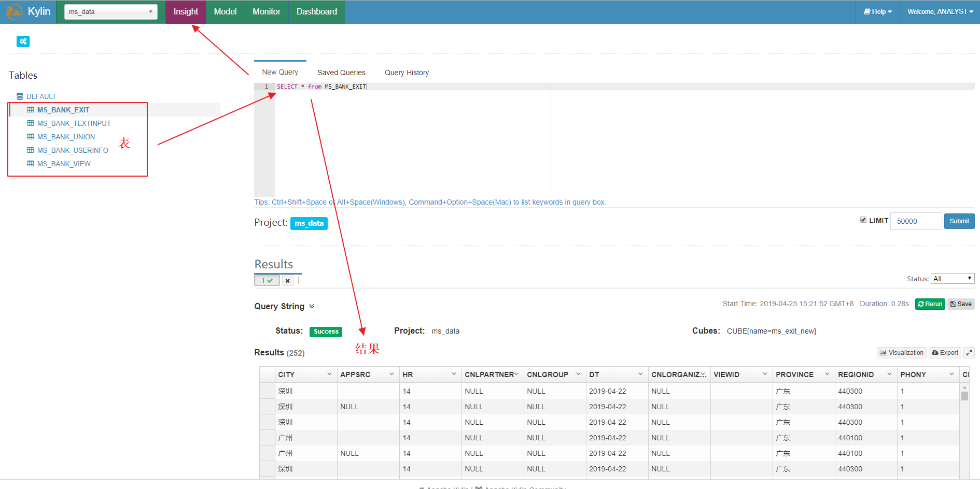Select the New Query tab
The width and height of the screenshot is (980, 489).
point(280,72)
